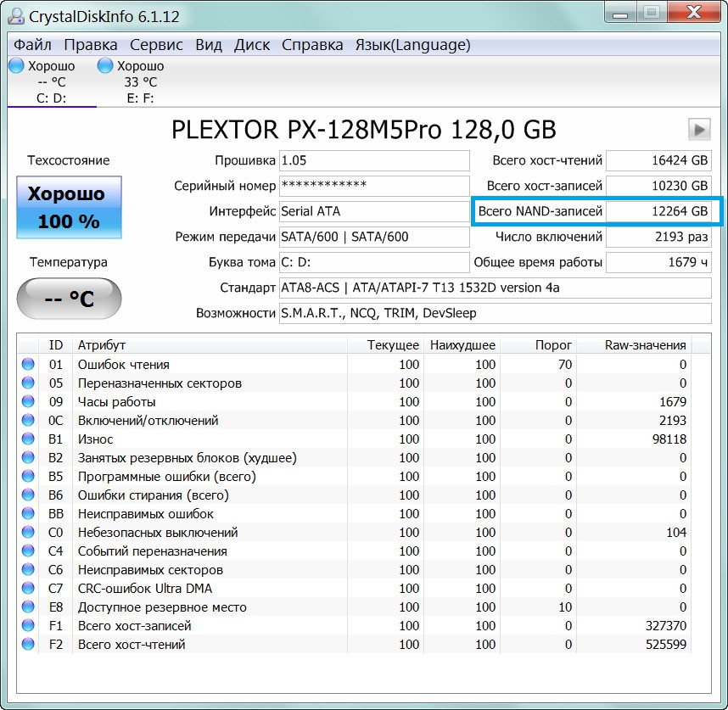
Task: Click status orb of 09 Часы работы
Action: coord(28,401)
